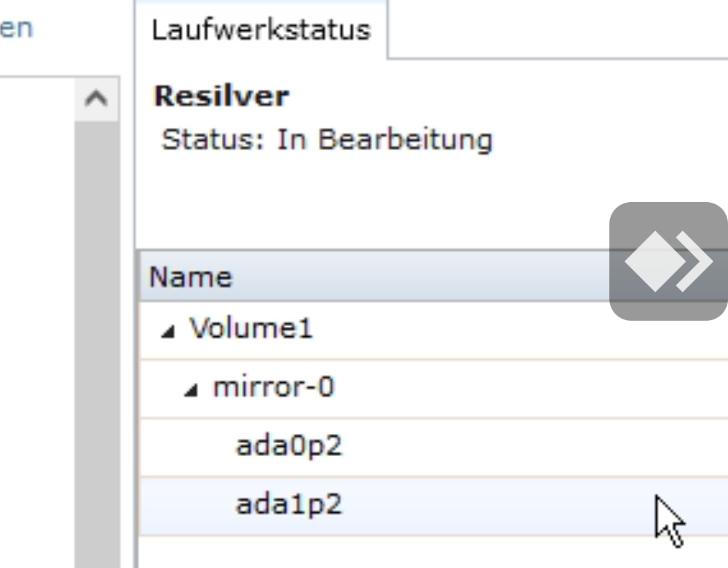Viewport: 728px width, 568px height.
Task: Click the empty left panel area beside the scrollbar
Action: (x=37, y=325)
